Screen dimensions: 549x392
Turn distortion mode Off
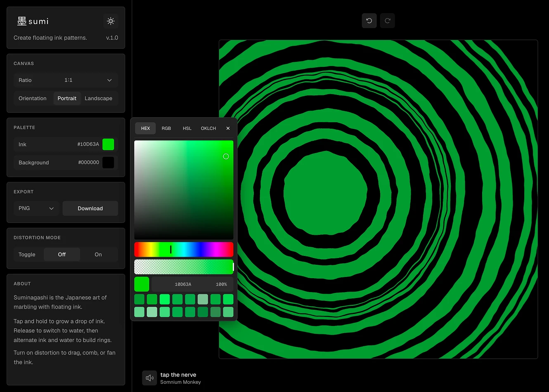pos(62,255)
